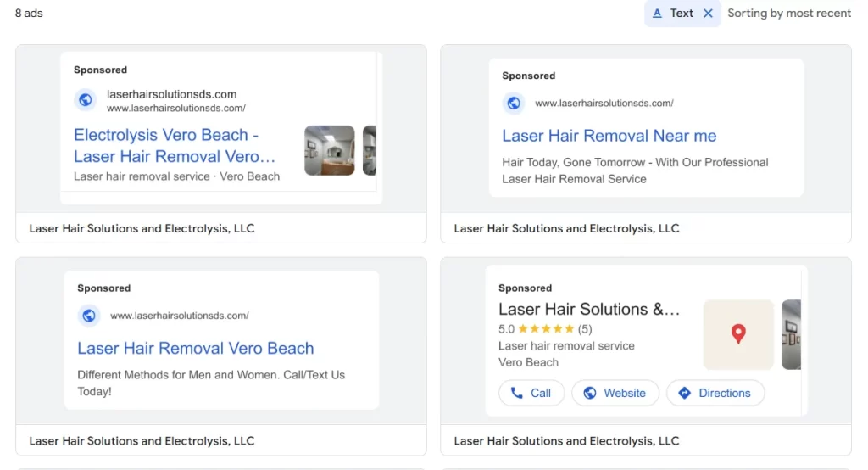Image resolution: width=868 pixels, height=470 pixels.
Task: Click the five-star rating in the listing
Action: pos(545,329)
